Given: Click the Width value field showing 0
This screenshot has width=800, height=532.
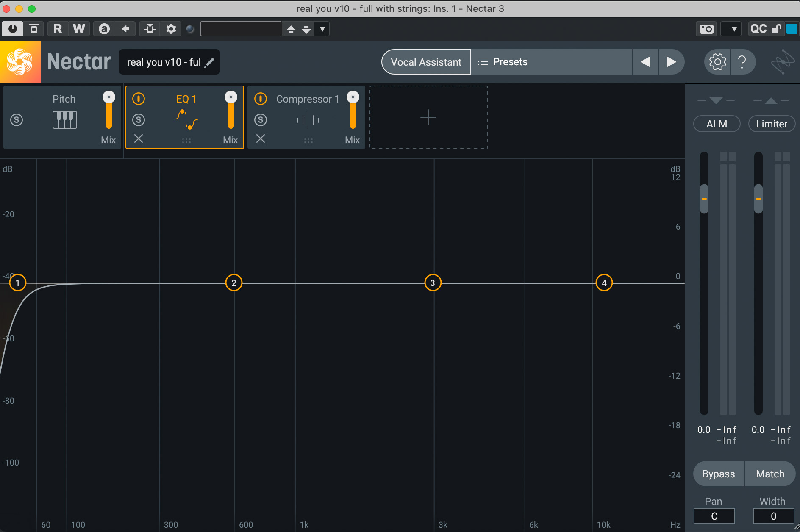Looking at the screenshot, I should pyautogui.click(x=773, y=516).
